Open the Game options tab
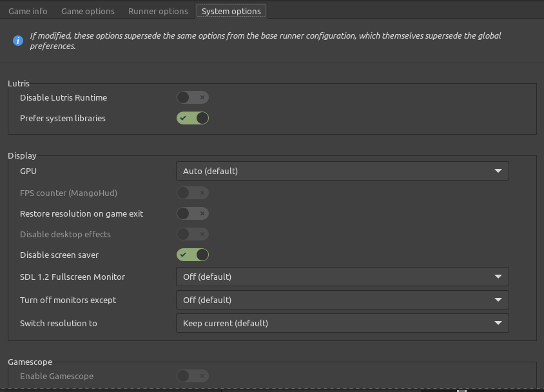544x392 pixels. click(88, 11)
